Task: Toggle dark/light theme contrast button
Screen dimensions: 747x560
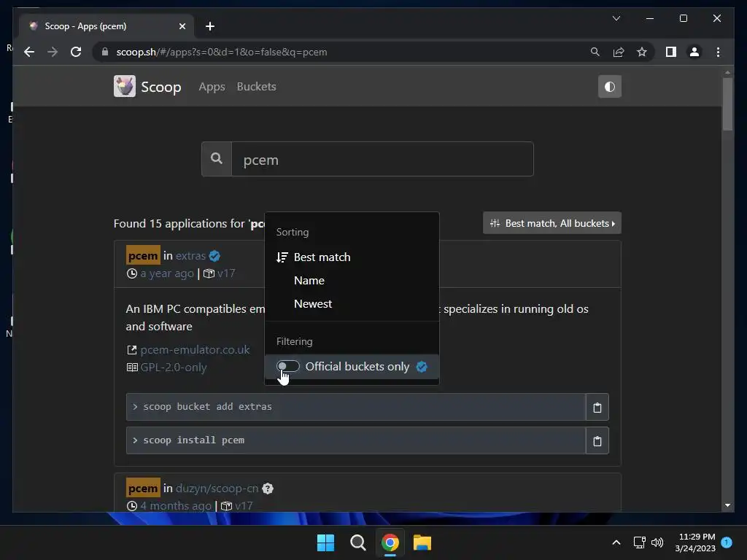Action: (x=609, y=87)
